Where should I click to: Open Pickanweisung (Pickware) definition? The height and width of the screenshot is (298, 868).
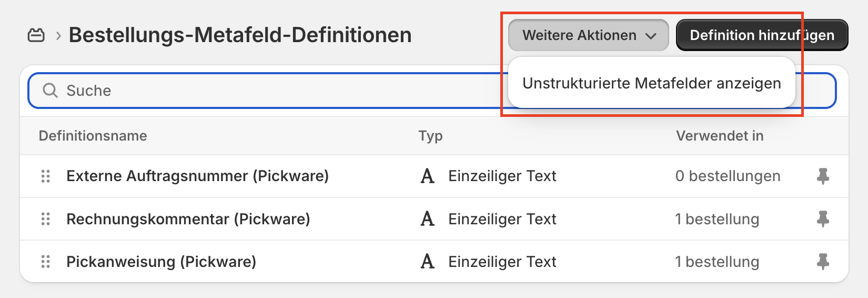tap(161, 262)
